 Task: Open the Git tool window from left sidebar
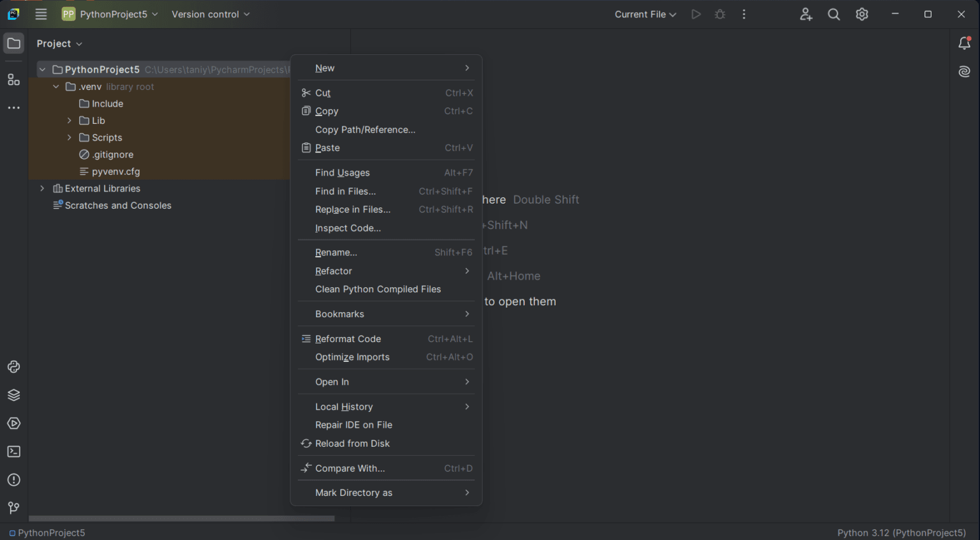click(x=13, y=508)
